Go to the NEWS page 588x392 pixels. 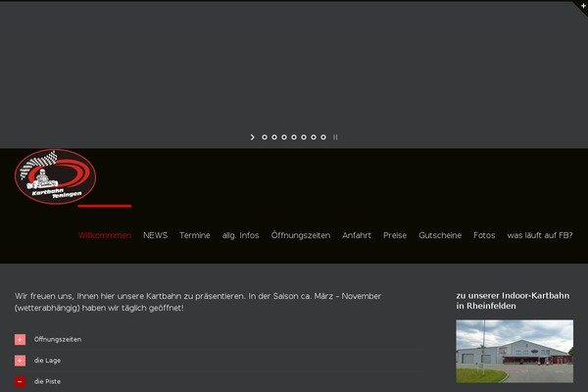pyautogui.click(x=155, y=235)
